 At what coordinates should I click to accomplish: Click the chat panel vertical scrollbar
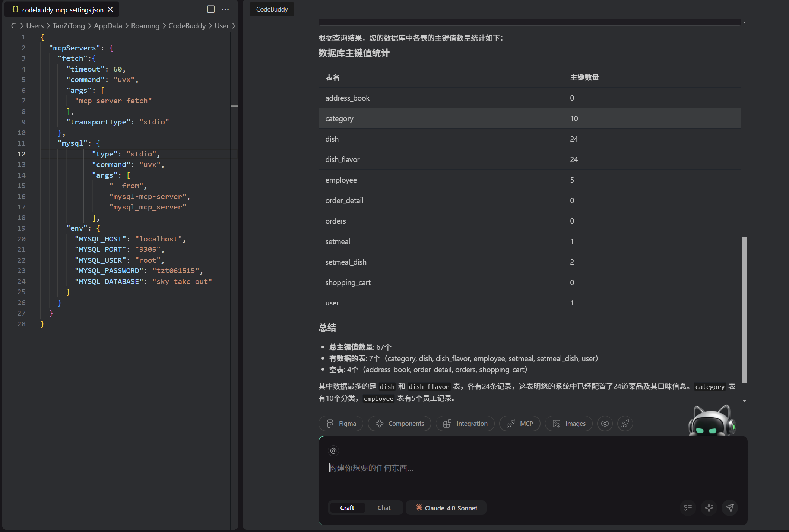point(744,309)
